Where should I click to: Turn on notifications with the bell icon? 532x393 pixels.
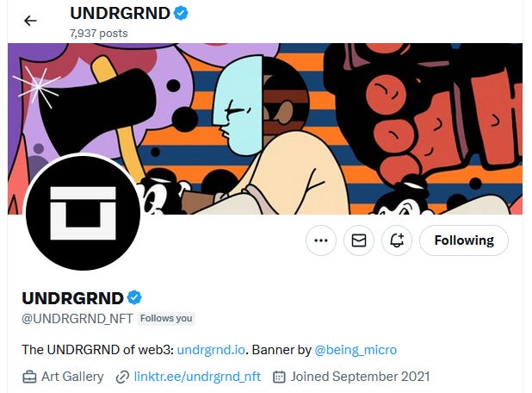[x=397, y=240]
